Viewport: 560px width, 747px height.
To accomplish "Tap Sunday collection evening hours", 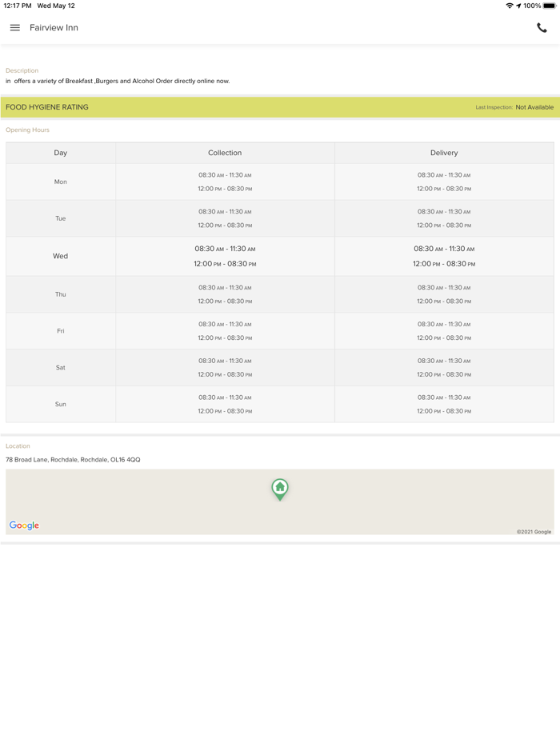I will [x=225, y=411].
